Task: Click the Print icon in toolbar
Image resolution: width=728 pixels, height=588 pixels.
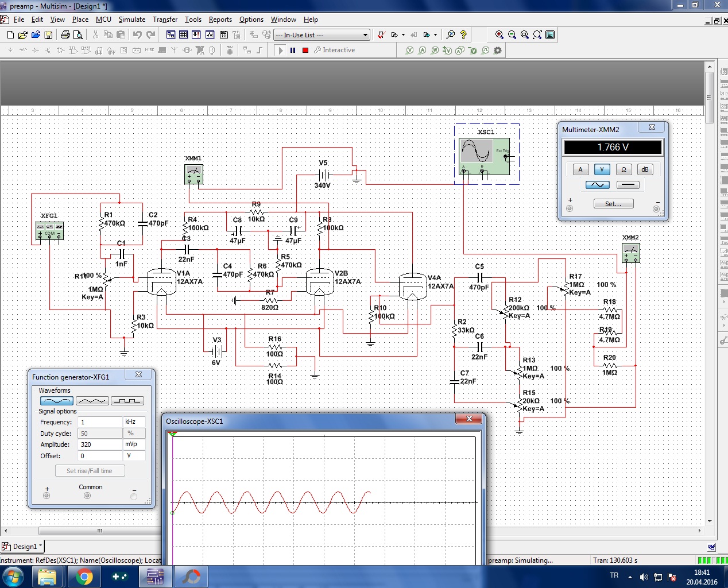Action: point(65,35)
